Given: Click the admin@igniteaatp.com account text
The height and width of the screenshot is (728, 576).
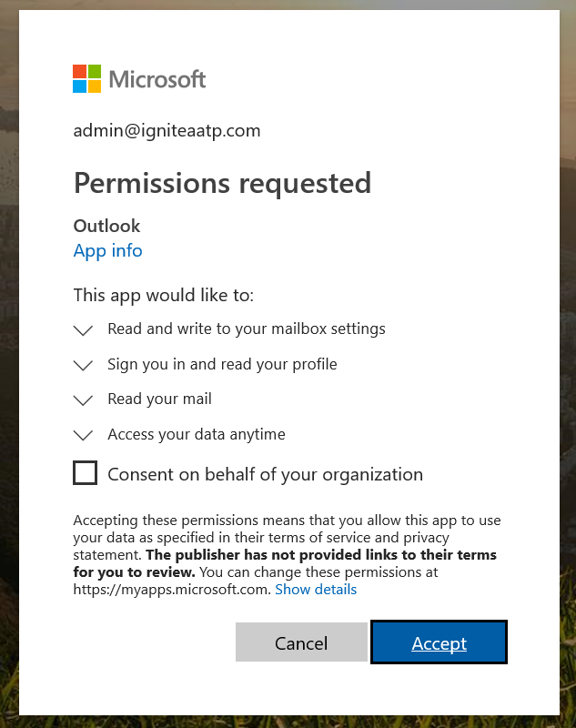Looking at the screenshot, I should (x=167, y=130).
